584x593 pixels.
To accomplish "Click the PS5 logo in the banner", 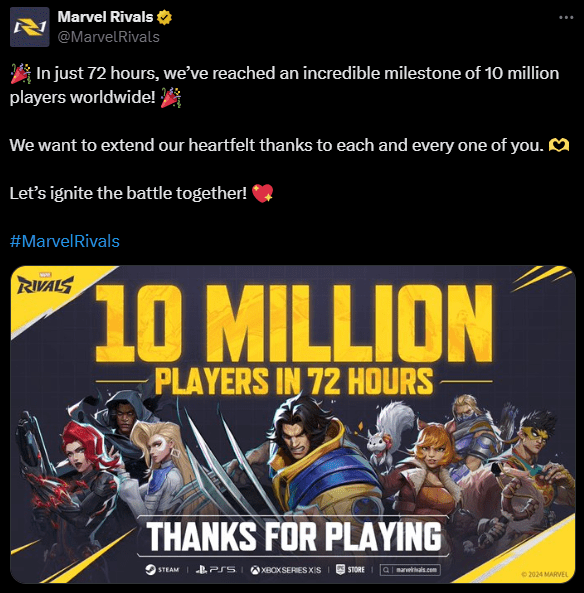I will click(215, 570).
